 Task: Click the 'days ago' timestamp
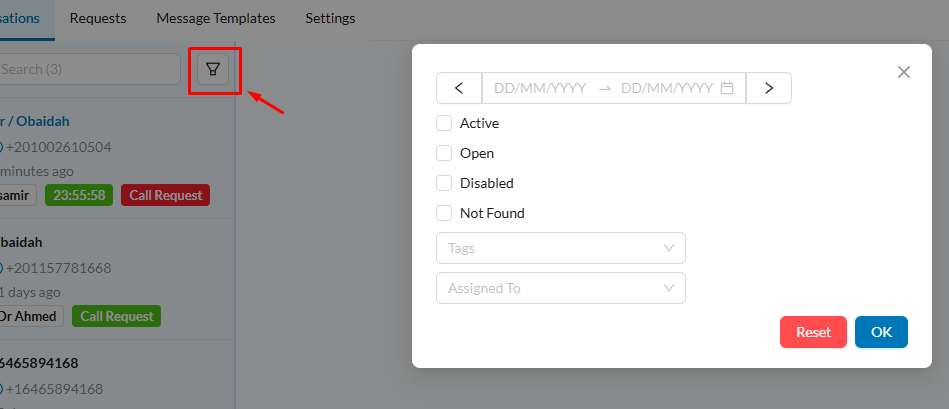[x=30, y=292]
